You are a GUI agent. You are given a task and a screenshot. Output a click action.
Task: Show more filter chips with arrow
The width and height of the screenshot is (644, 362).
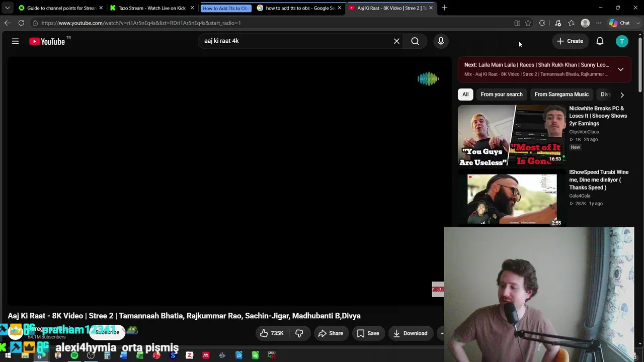pyautogui.click(x=622, y=95)
